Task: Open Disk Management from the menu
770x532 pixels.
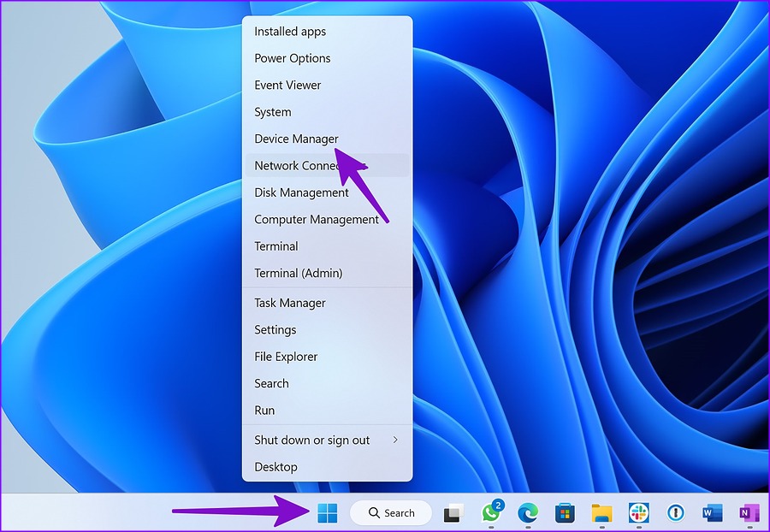Action: click(327, 192)
